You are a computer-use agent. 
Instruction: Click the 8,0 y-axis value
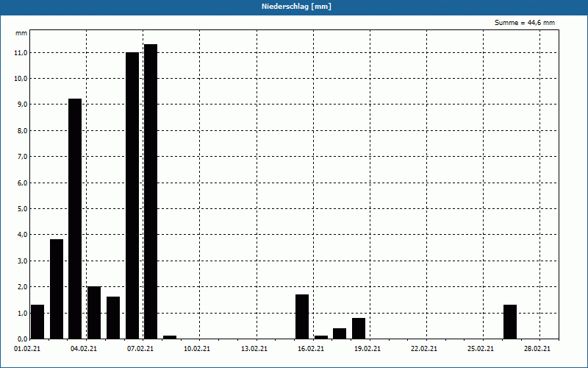22,131
